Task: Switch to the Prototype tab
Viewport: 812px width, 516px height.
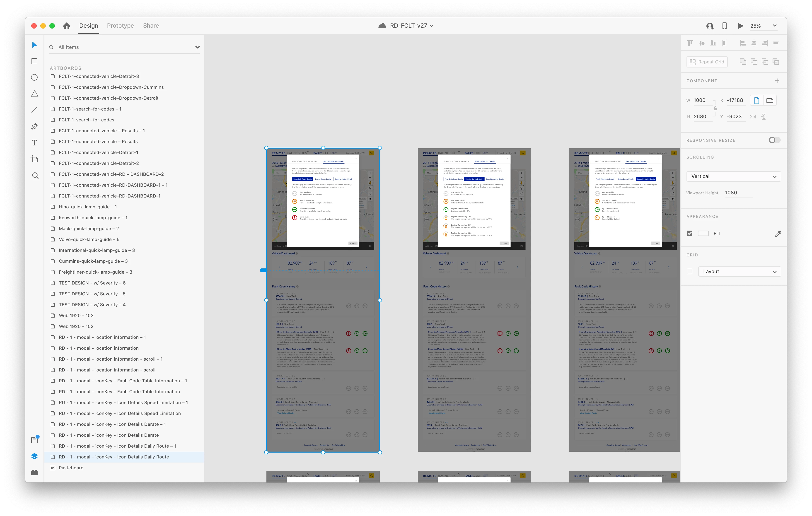Action: [x=120, y=26]
